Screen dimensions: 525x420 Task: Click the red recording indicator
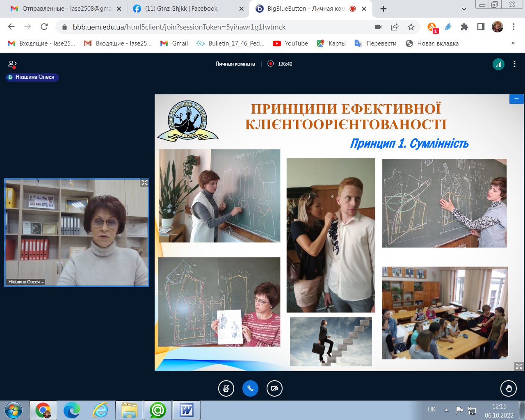point(271,64)
